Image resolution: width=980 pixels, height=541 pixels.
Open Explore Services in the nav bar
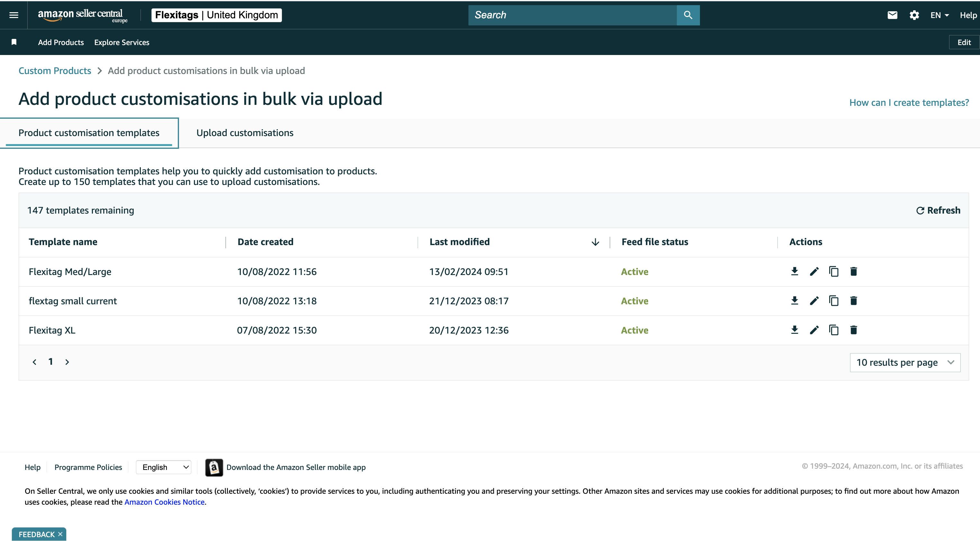click(122, 42)
